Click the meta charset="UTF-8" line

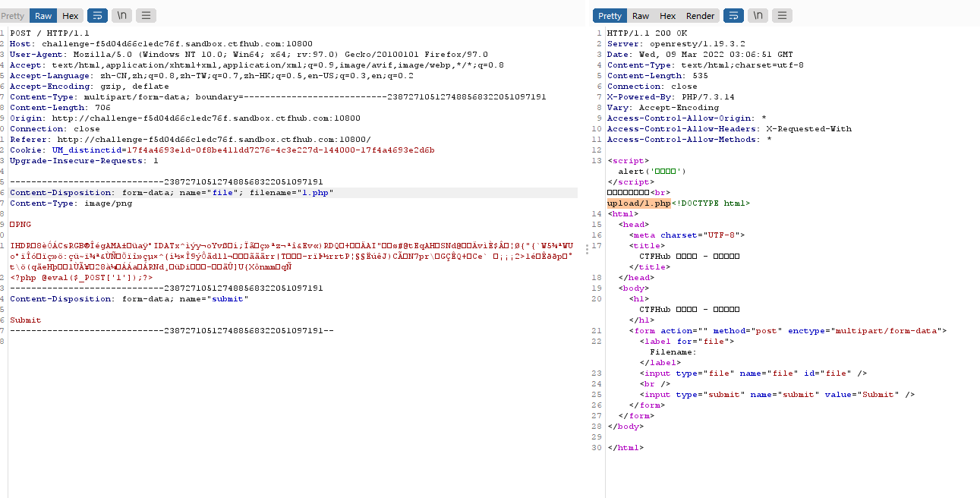pyautogui.click(x=687, y=235)
